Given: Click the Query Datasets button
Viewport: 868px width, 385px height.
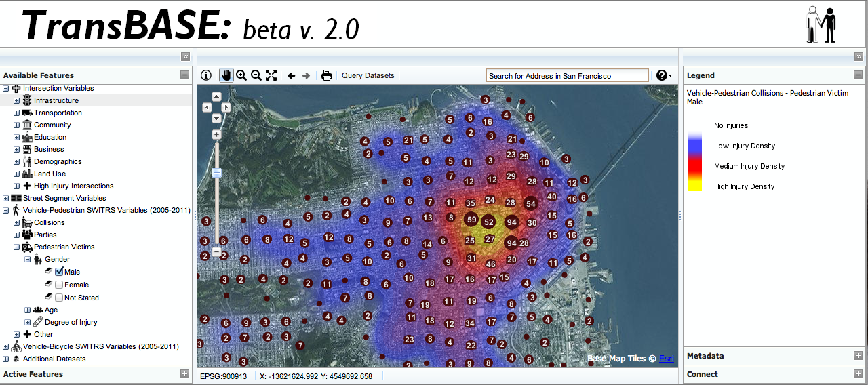Looking at the screenshot, I should [x=368, y=75].
